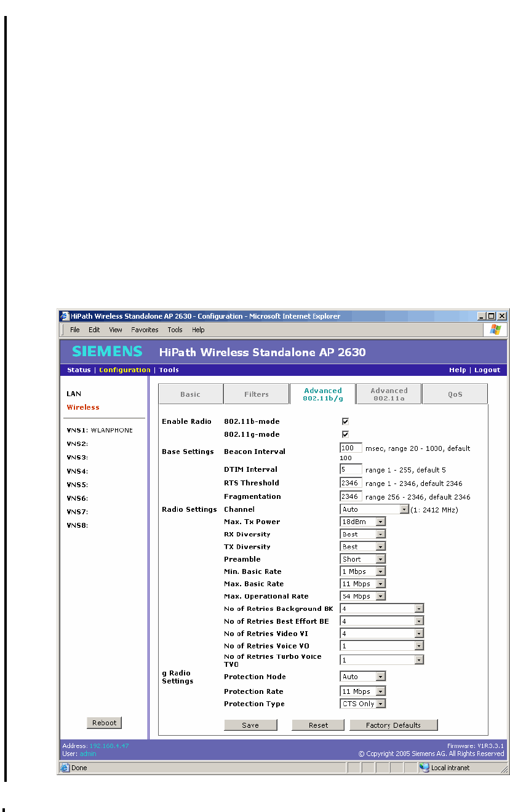
Task: Open the Max. Basic Rate dropdown
Action: (363, 584)
